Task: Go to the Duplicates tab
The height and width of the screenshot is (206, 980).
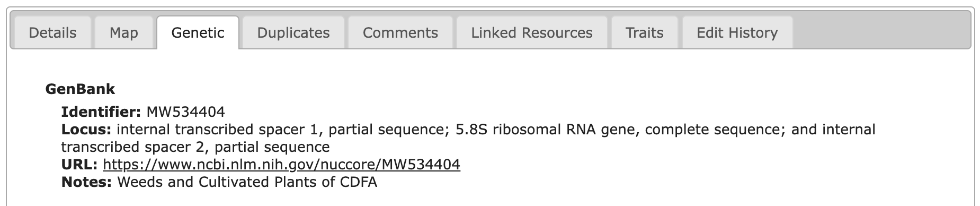Action: tap(293, 33)
